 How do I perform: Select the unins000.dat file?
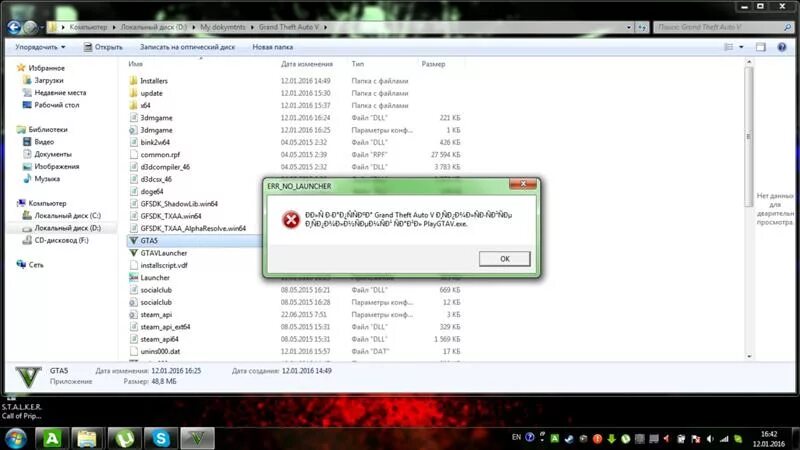[160, 351]
